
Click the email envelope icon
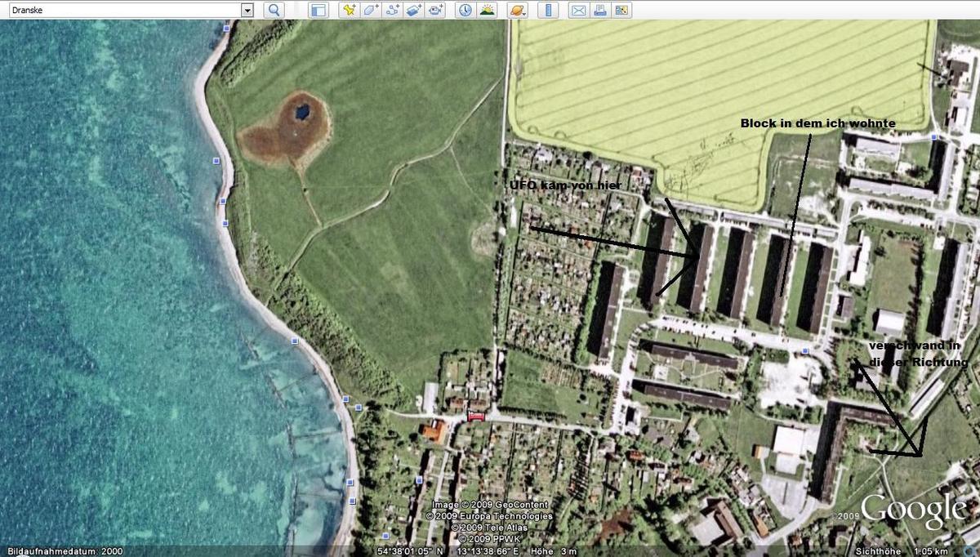[578, 10]
